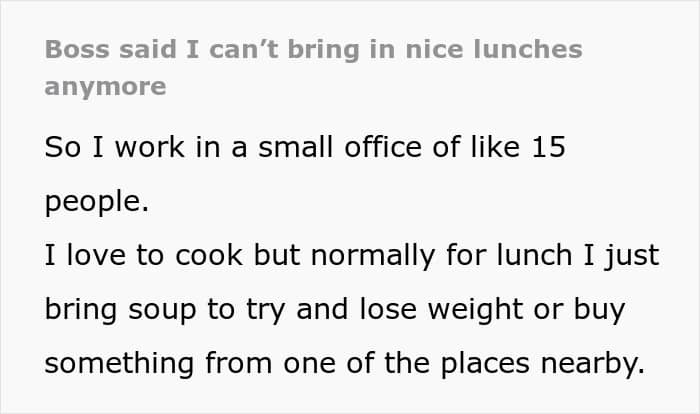Click the word 'normally' in the paragraph
Viewport: 700px width, 414px height.
tap(373, 256)
